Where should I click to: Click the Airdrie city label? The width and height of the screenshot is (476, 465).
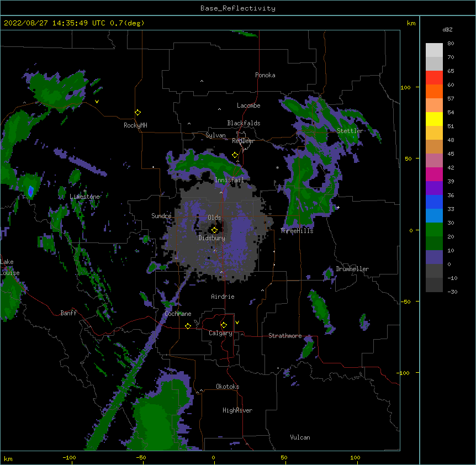(223, 297)
